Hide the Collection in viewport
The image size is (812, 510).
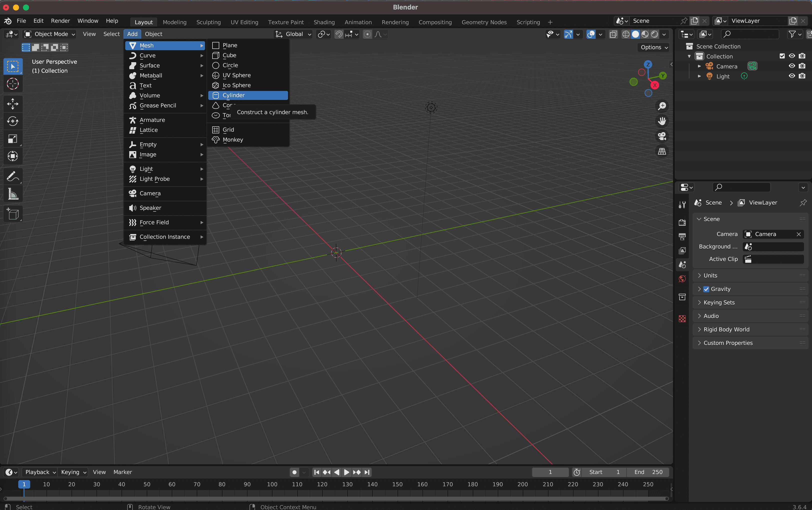click(792, 56)
